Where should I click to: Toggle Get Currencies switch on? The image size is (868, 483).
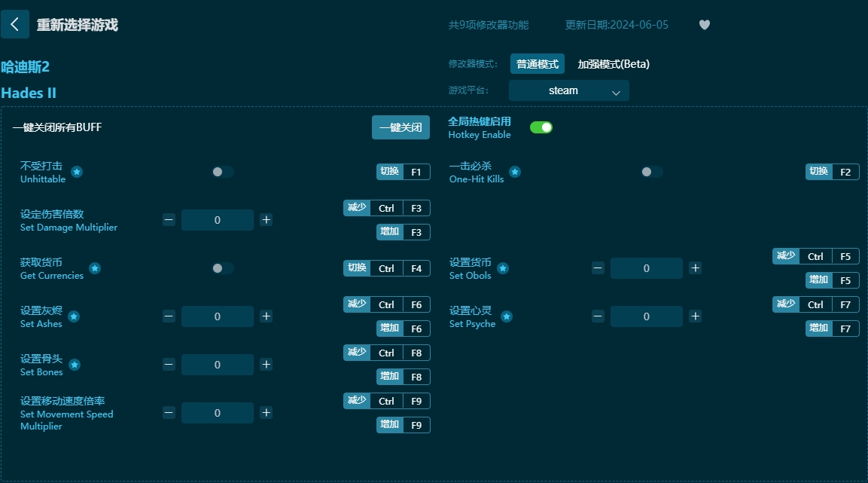point(222,268)
